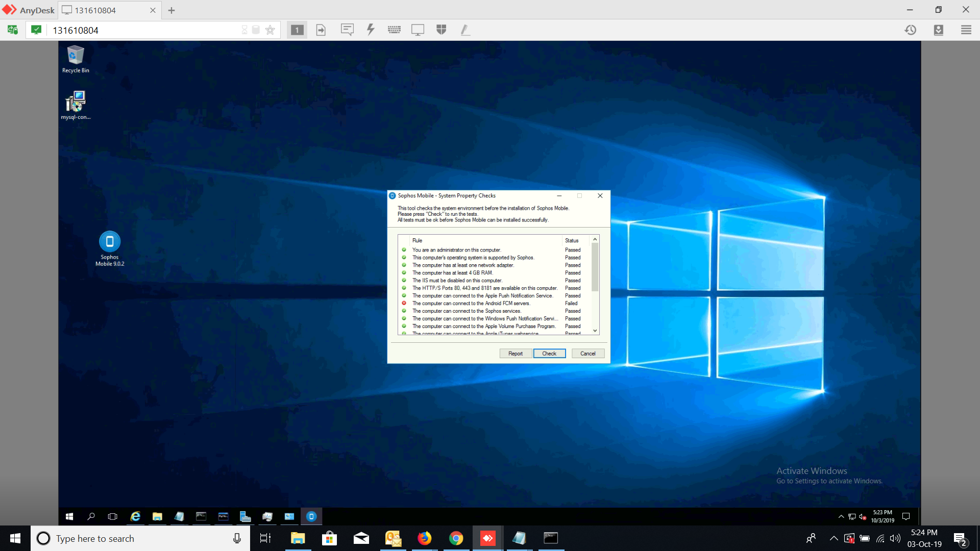The image size is (980, 551).
Task: Open AnyDesk keyboard settings icon
Action: pos(394,30)
